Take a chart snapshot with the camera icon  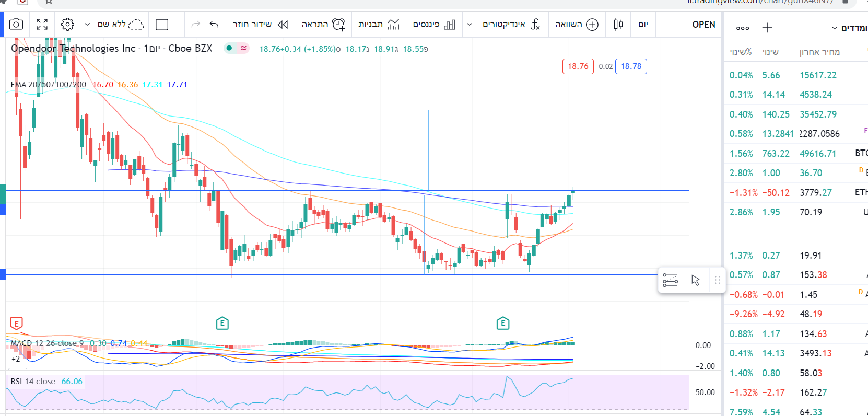point(16,25)
